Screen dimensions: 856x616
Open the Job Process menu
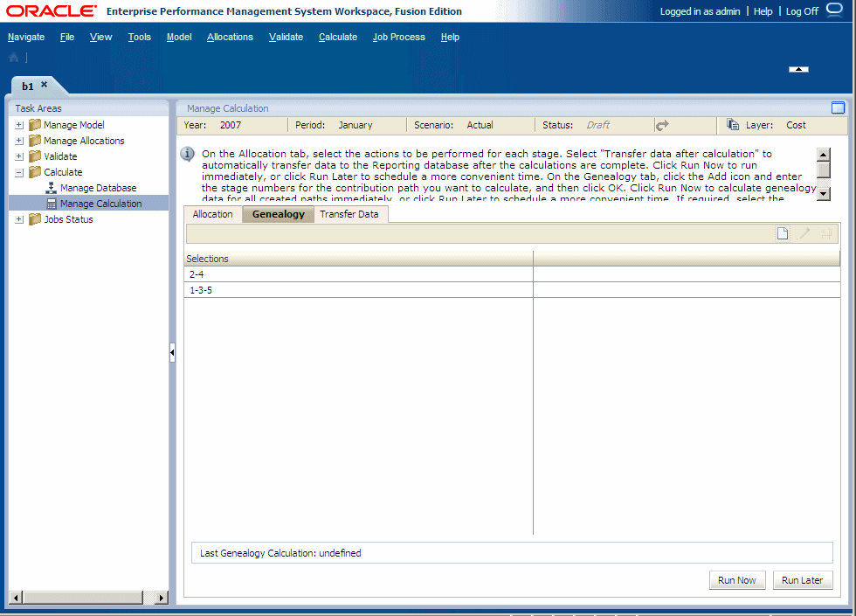point(398,37)
